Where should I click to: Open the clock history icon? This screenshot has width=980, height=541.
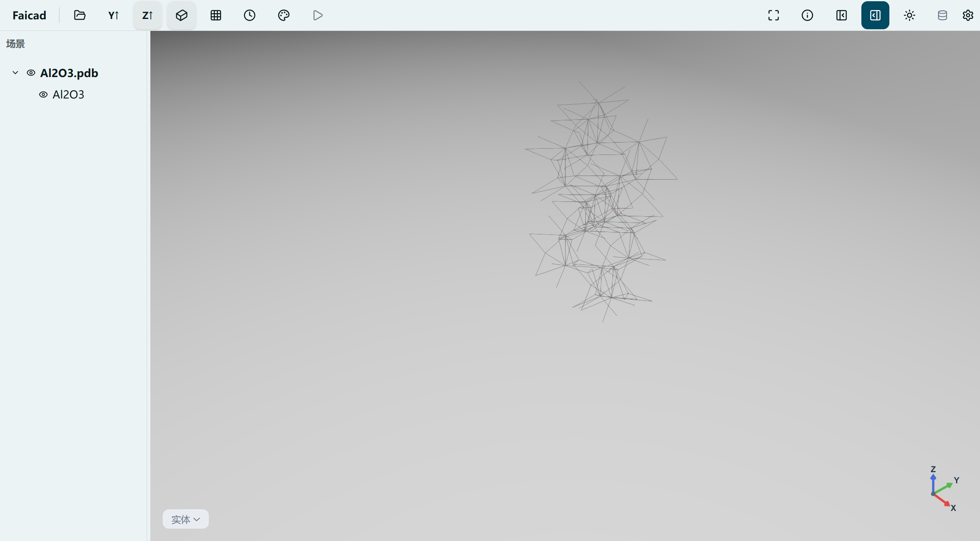point(250,15)
